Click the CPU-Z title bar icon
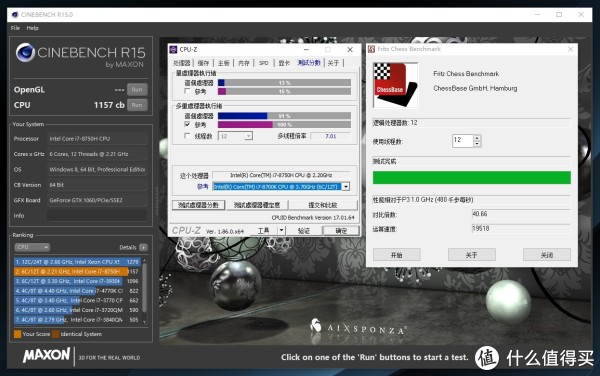 [x=173, y=49]
